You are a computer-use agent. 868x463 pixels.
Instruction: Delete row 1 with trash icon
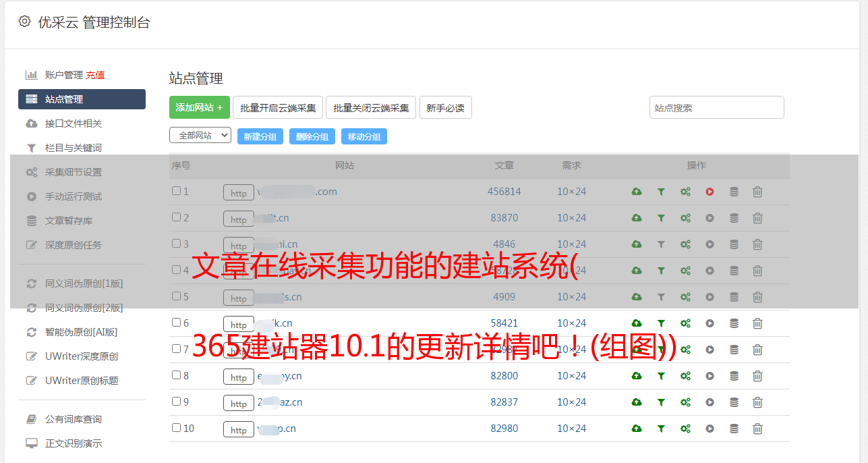757,192
